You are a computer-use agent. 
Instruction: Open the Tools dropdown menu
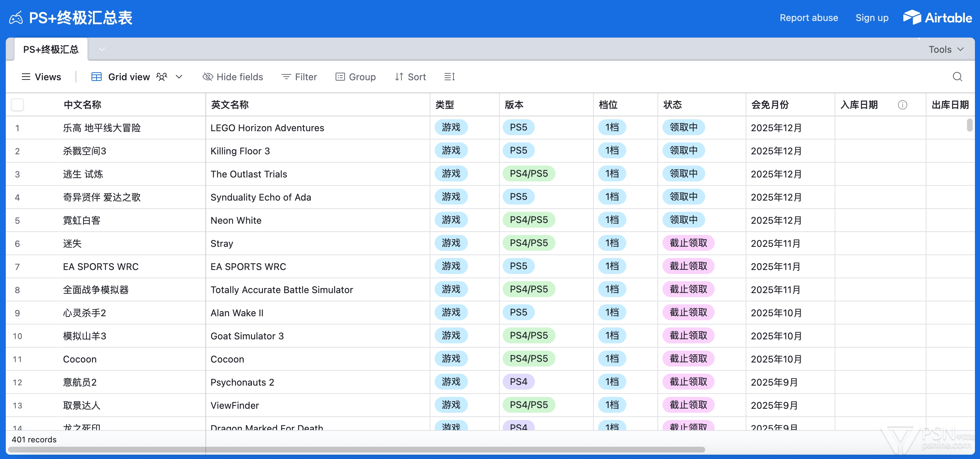tap(946, 50)
